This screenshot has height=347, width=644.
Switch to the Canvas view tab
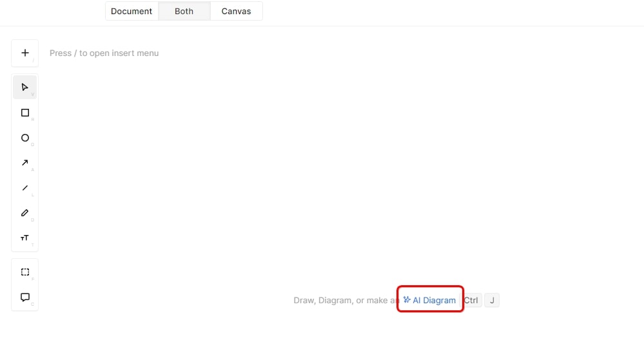(236, 11)
